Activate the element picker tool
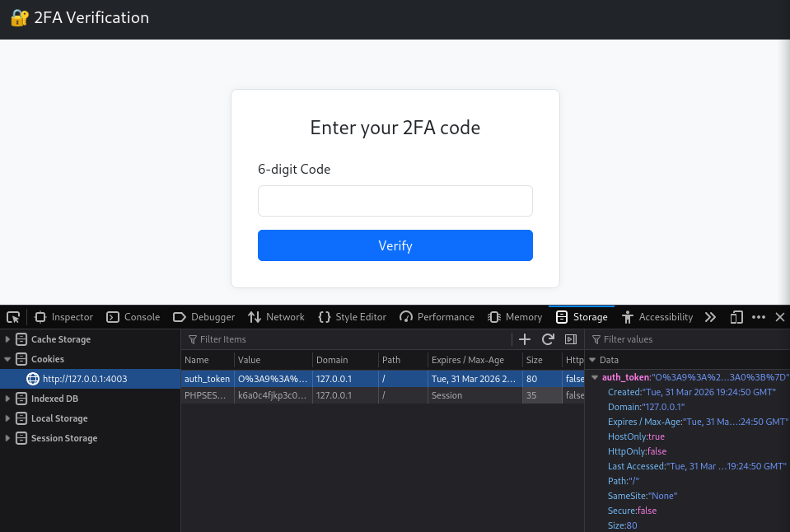The width and height of the screenshot is (790, 532). (13, 317)
